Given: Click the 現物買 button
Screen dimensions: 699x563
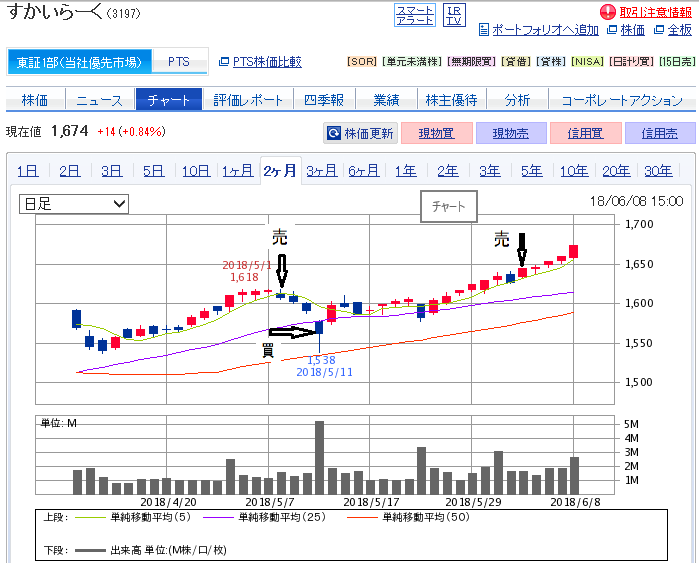Looking at the screenshot, I should click(436, 133).
